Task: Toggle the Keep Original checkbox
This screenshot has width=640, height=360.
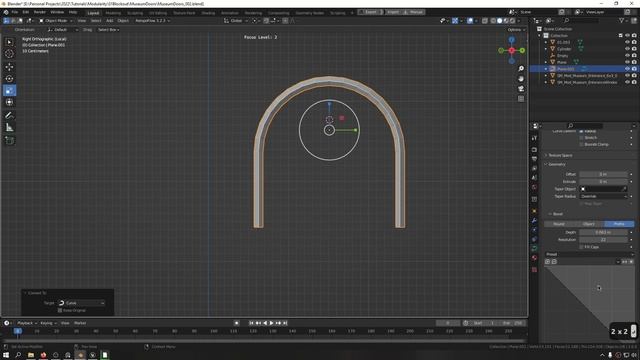Action: (60, 310)
